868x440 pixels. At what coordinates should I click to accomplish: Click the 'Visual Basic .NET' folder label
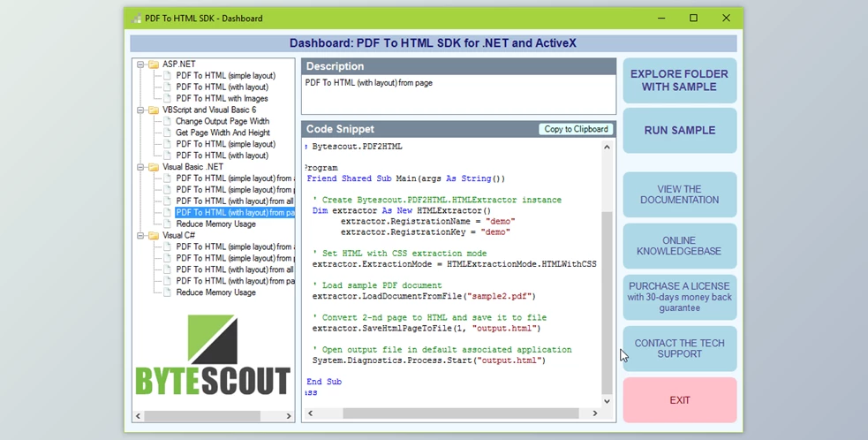pos(192,167)
